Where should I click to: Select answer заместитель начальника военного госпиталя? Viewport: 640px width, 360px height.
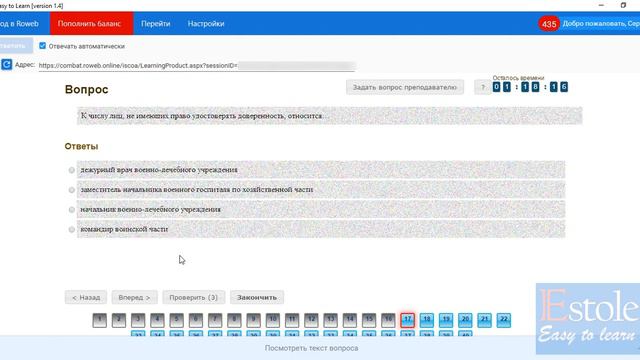71,190
